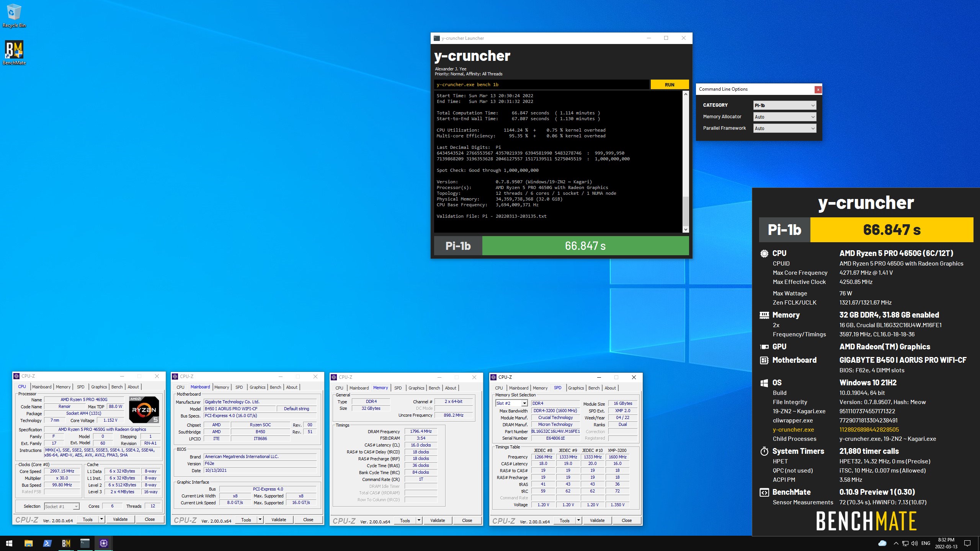Open File Explorer from the taskbar

pos(28,543)
